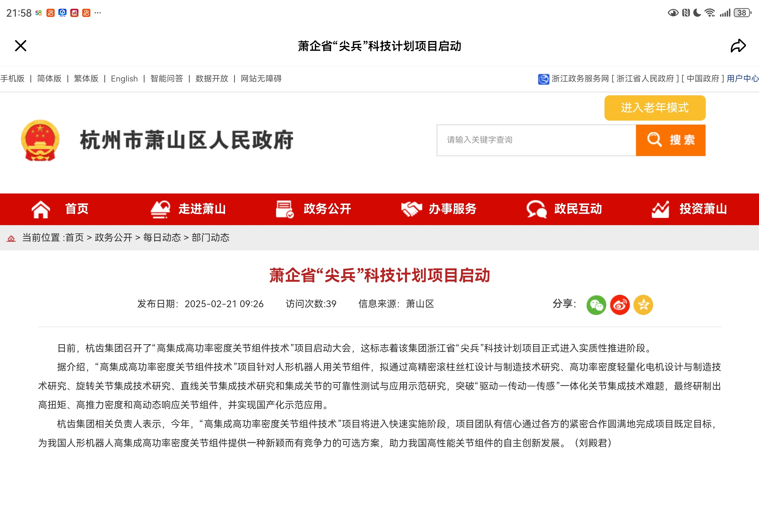Click the yellow star QZone share icon
This screenshot has height=532, width=759.
[643, 305]
